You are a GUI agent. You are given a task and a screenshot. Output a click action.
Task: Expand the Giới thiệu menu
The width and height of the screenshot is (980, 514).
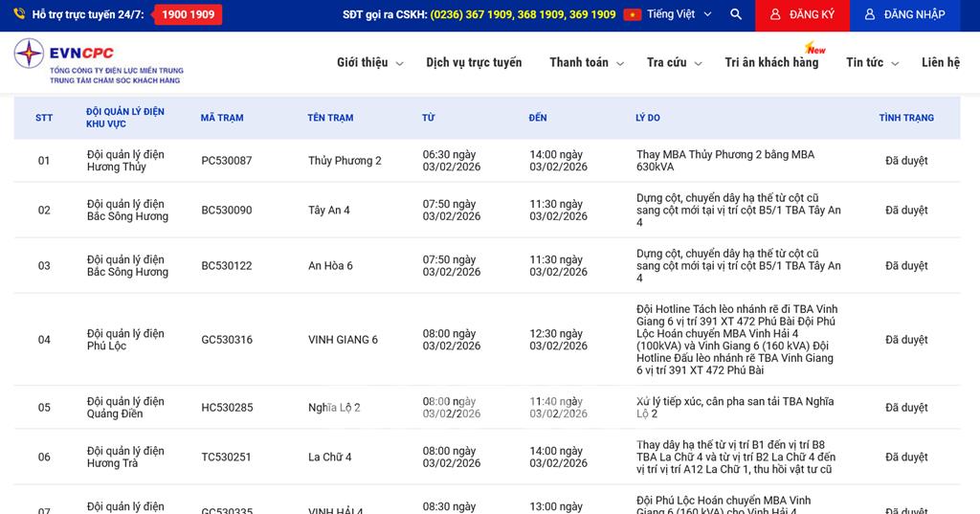click(369, 62)
